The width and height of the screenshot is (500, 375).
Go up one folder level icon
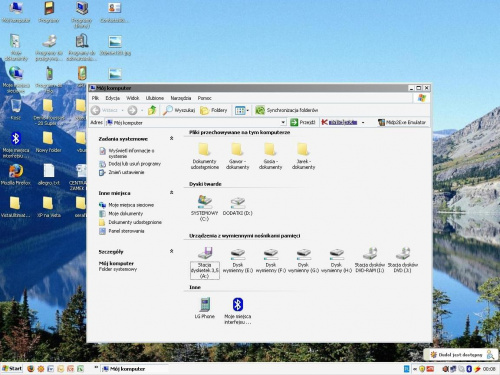point(152,110)
